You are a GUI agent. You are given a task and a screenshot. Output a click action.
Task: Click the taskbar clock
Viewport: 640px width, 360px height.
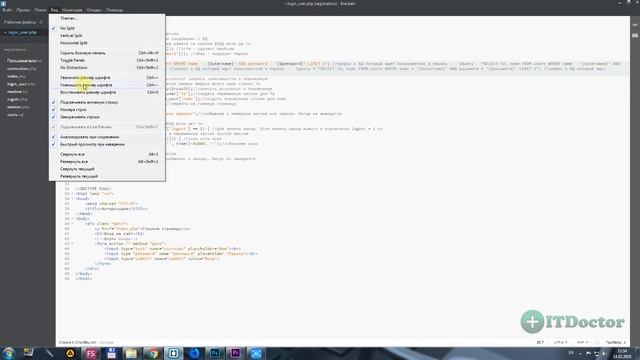(x=622, y=353)
